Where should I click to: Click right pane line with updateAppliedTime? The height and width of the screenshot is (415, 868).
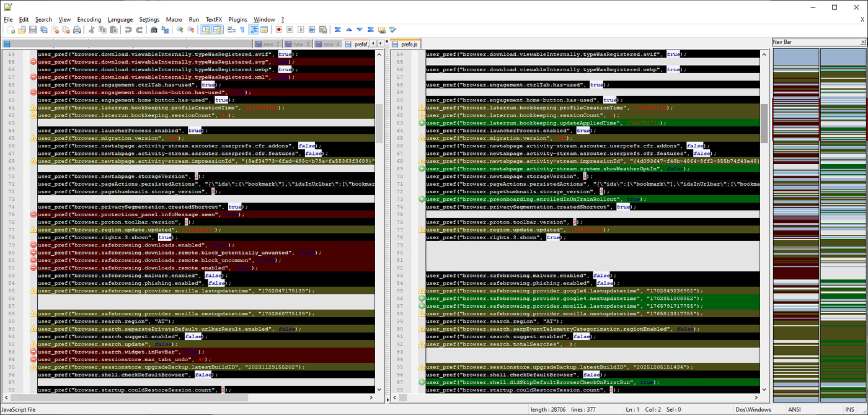592,123
